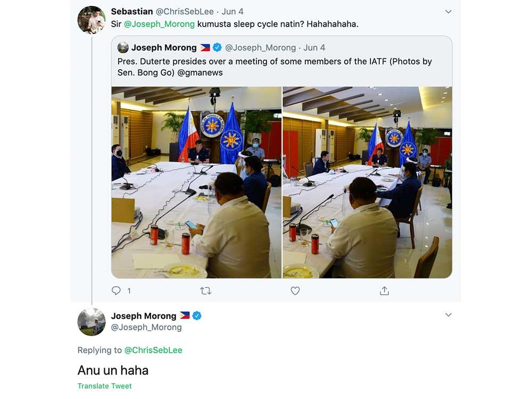Screen dimensions: 532x399
Task: Click the small avatar in quoted tweet
Action: pos(123,48)
